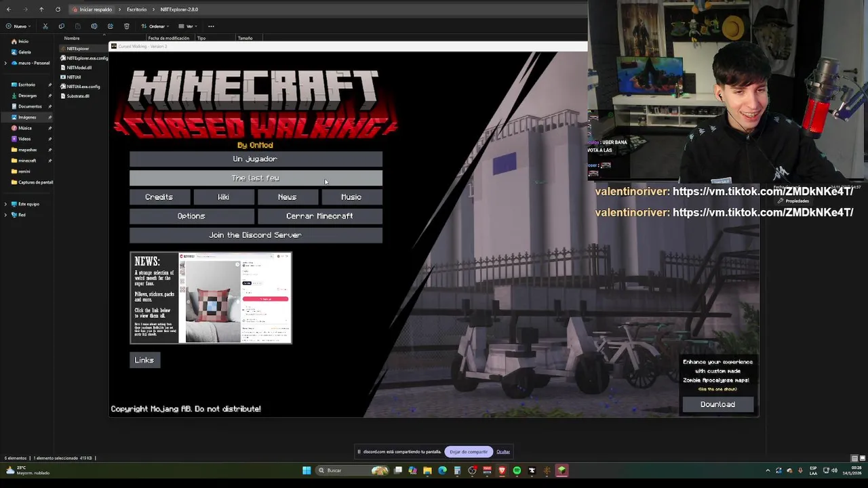
Task: Open News in Minecraft menu
Action: [x=287, y=197]
